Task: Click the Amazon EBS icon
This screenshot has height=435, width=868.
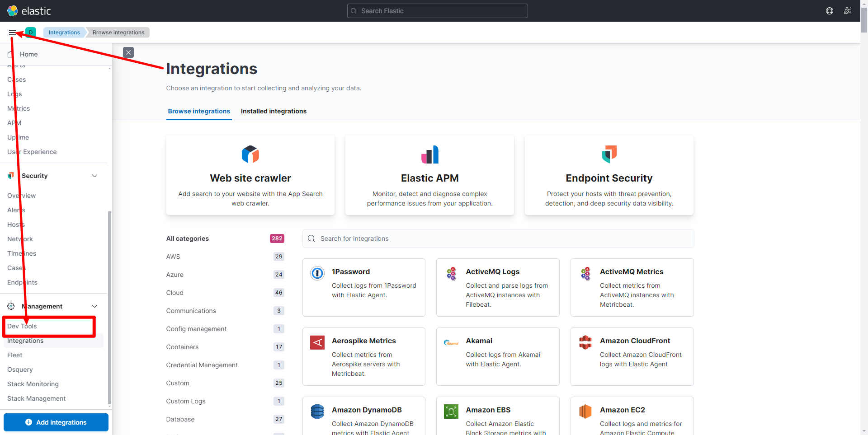Action: point(451,412)
